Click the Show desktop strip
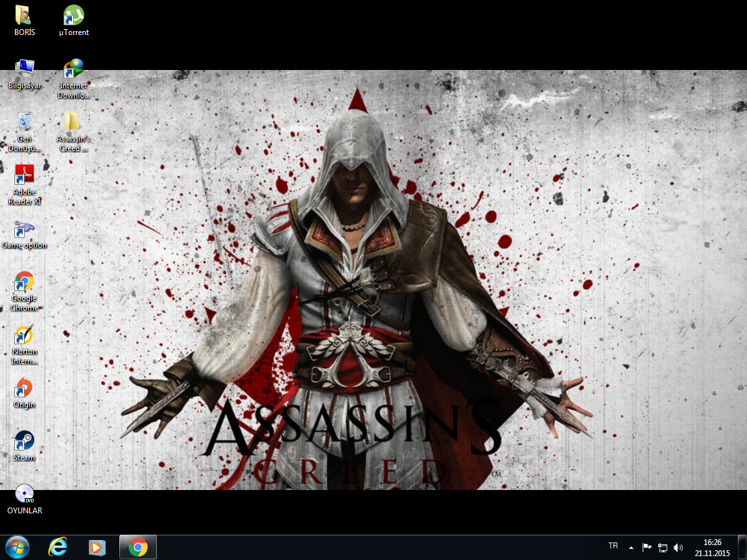This screenshot has width=747, height=560. pyautogui.click(x=742, y=548)
